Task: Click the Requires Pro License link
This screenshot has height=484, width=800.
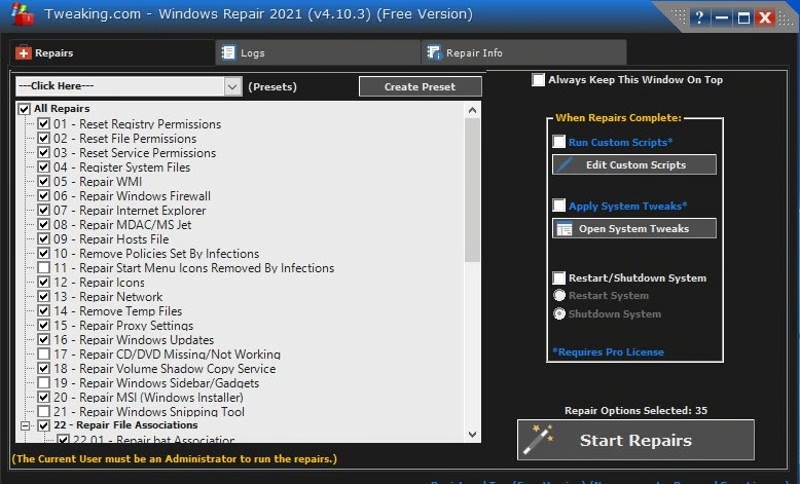Action: pos(608,352)
